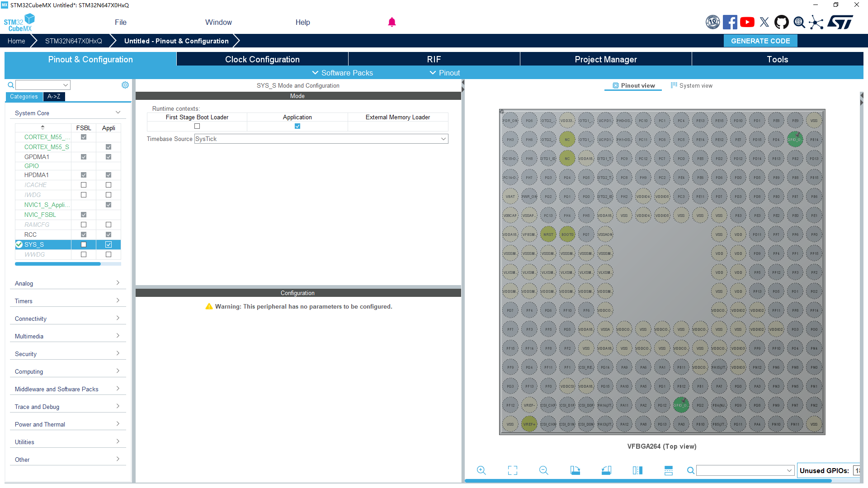Expand the Connectivity category
The height and width of the screenshot is (488, 868).
pos(68,319)
